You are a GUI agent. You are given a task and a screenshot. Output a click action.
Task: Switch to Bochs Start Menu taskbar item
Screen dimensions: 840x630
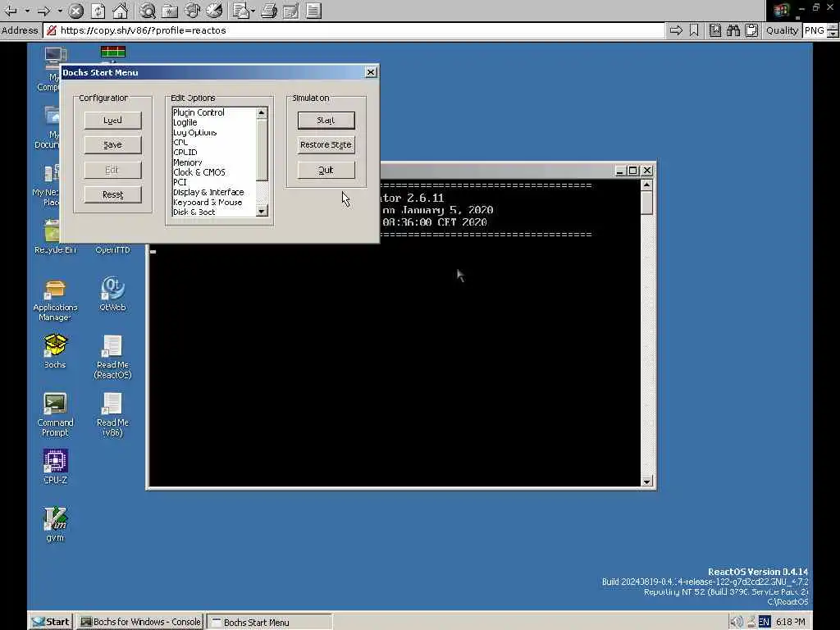tap(269, 622)
